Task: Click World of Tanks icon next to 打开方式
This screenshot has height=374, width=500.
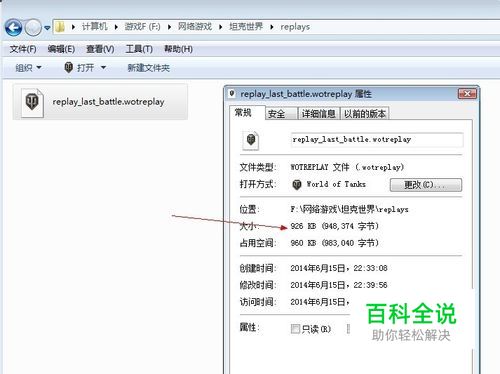Action: (x=297, y=184)
